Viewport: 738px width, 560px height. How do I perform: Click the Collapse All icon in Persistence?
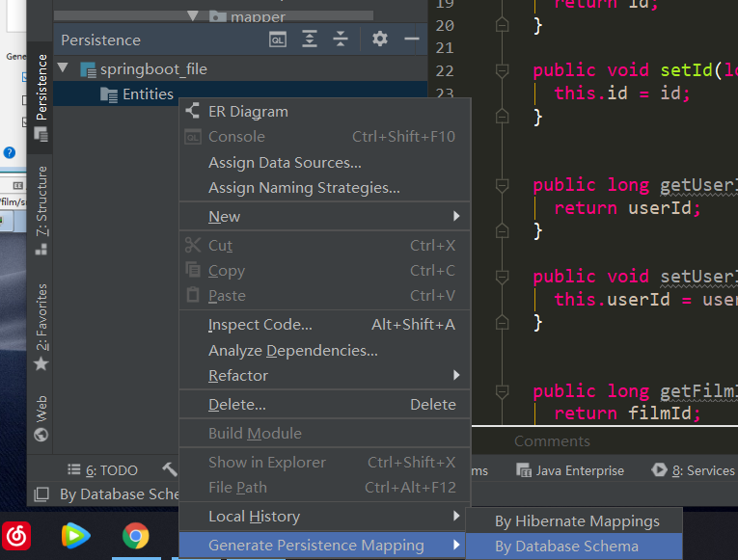coord(341,40)
